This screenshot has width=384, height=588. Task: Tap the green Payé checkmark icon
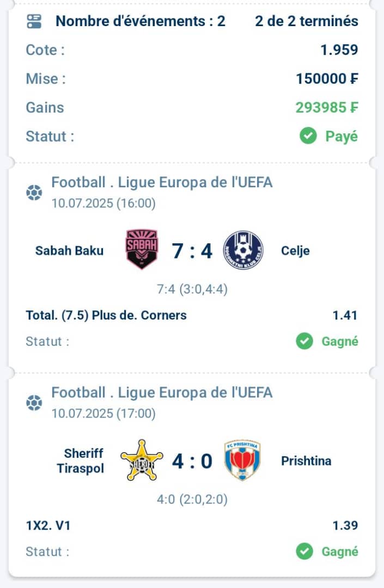(308, 136)
